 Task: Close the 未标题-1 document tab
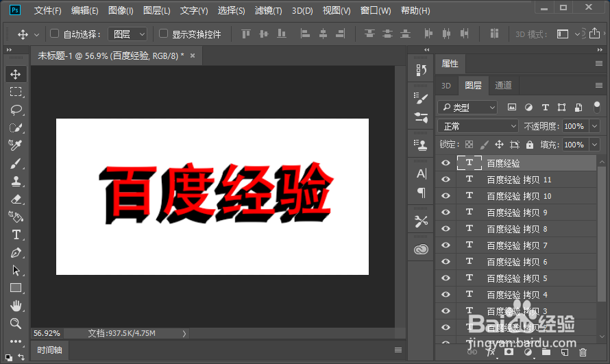click(192, 56)
